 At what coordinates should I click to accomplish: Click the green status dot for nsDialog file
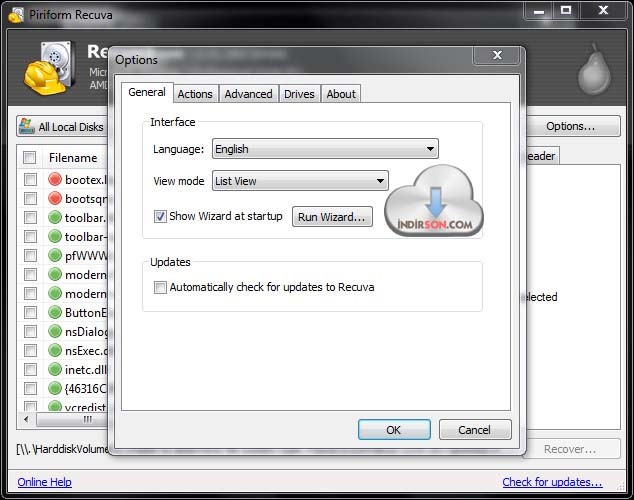click(55, 331)
